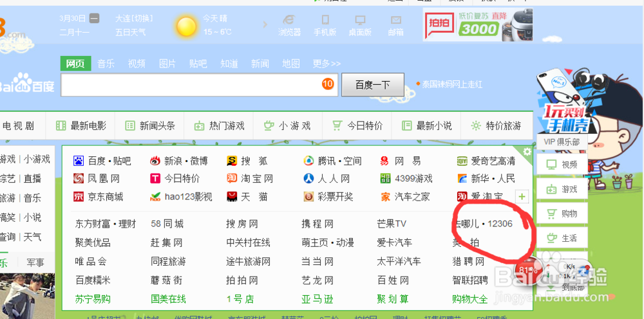Viewport: 644px width, 319px height.
Task: Expand the 更多>> search categories
Action: tap(327, 64)
